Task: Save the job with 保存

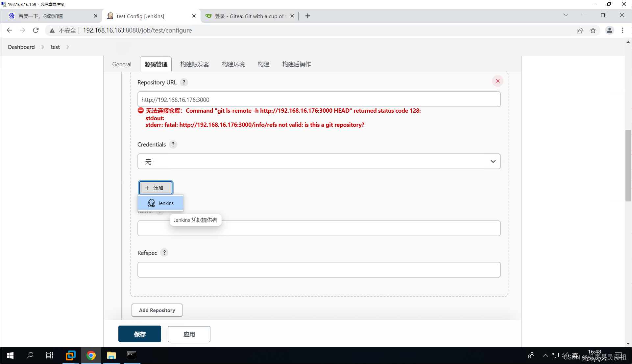Action: pyautogui.click(x=140, y=334)
